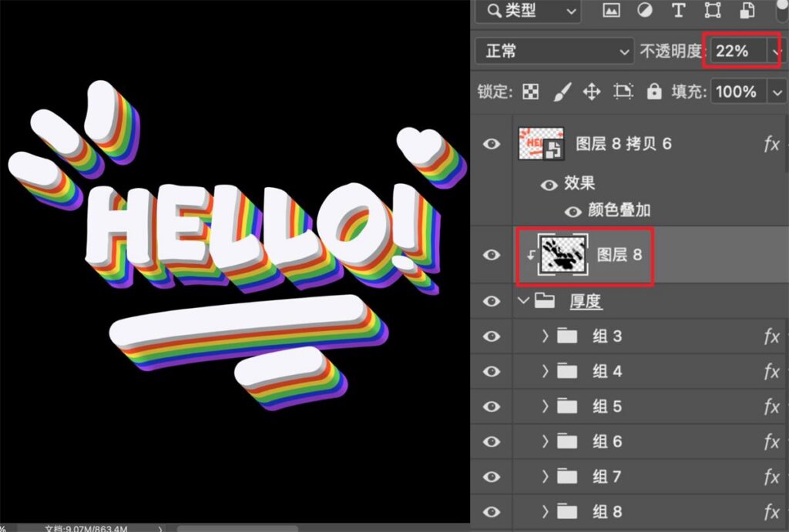
Task: Expand the 组 3 group
Action: 545,336
